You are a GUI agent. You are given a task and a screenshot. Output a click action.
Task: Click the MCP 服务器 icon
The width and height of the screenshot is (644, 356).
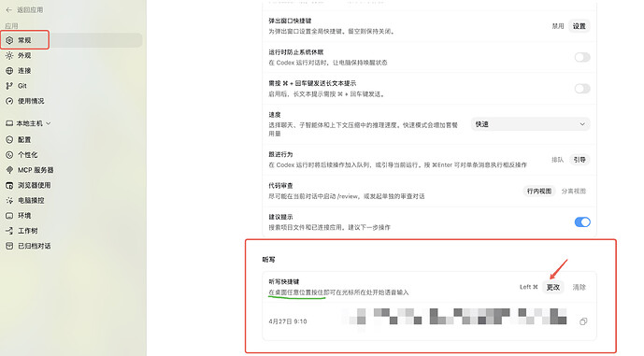[9, 170]
